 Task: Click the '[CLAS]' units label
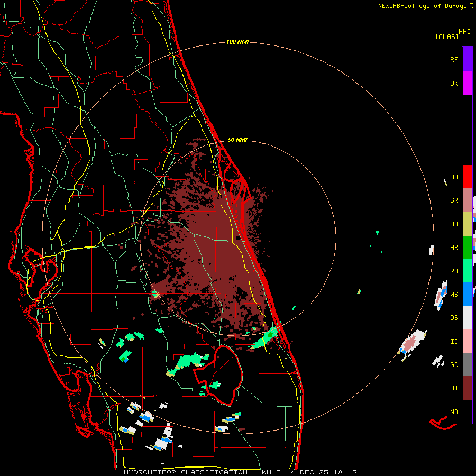click(x=447, y=36)
